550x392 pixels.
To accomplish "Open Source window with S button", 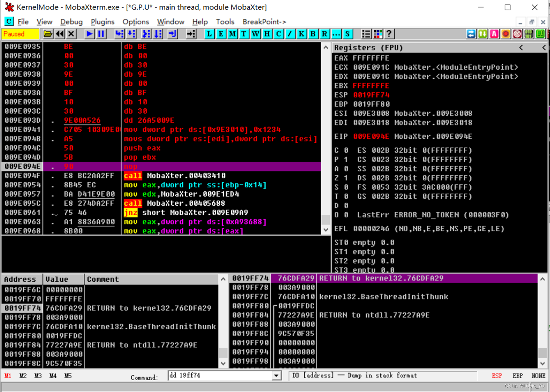I will click(347, 34).
